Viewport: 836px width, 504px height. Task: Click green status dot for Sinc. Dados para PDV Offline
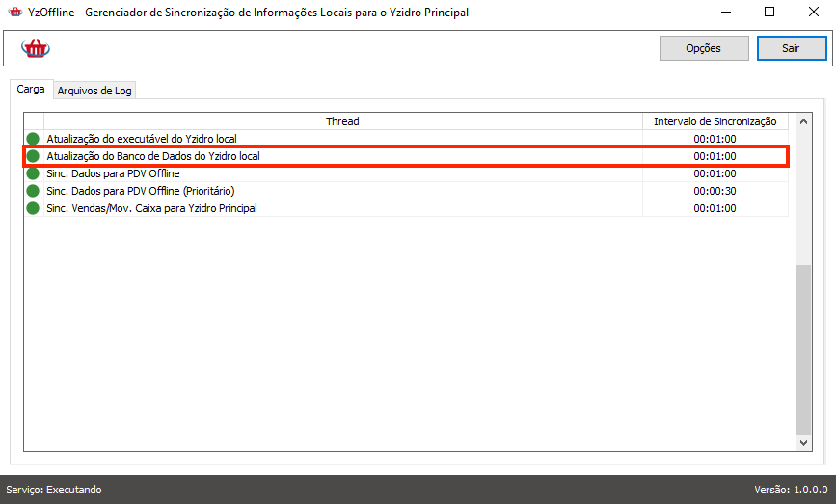pyautogui.click(x=33, y=173)
